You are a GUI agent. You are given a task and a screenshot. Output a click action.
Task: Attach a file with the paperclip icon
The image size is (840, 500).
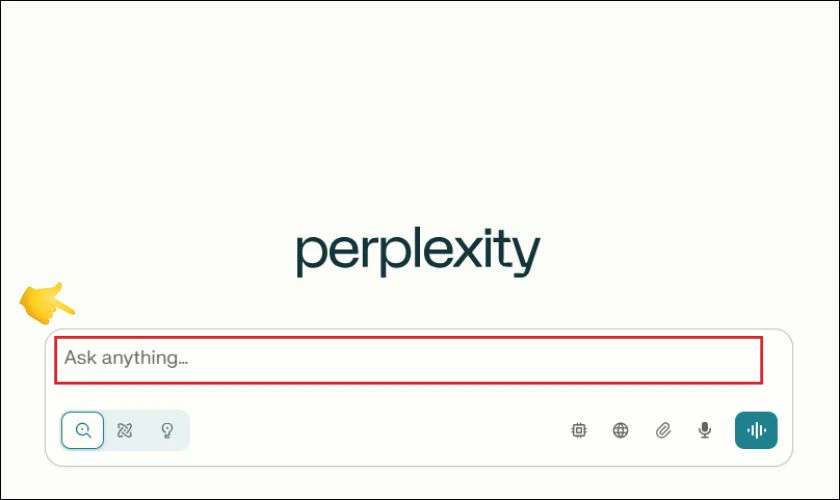click(663, 430)
